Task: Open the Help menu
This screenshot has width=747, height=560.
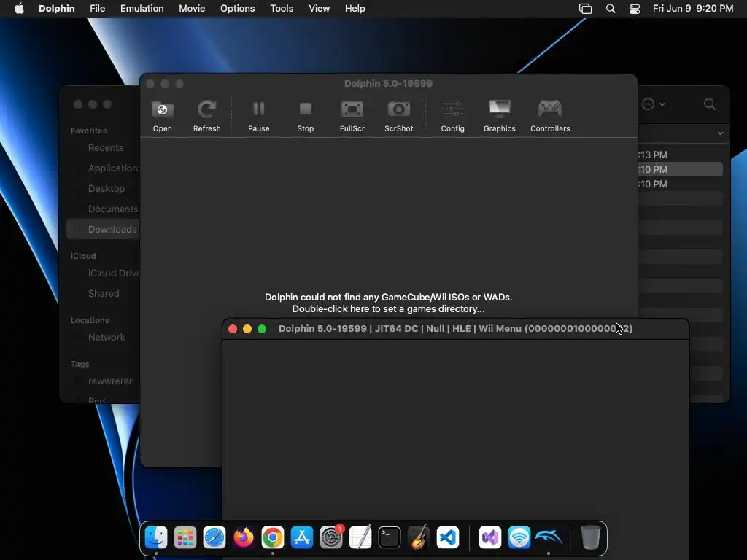Action: 355,9
